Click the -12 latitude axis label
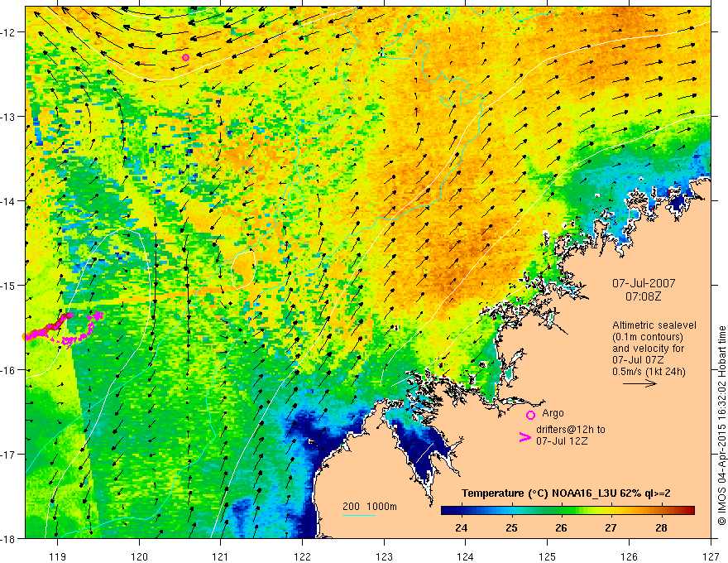The image size is (728, 563). coord(8,32)
